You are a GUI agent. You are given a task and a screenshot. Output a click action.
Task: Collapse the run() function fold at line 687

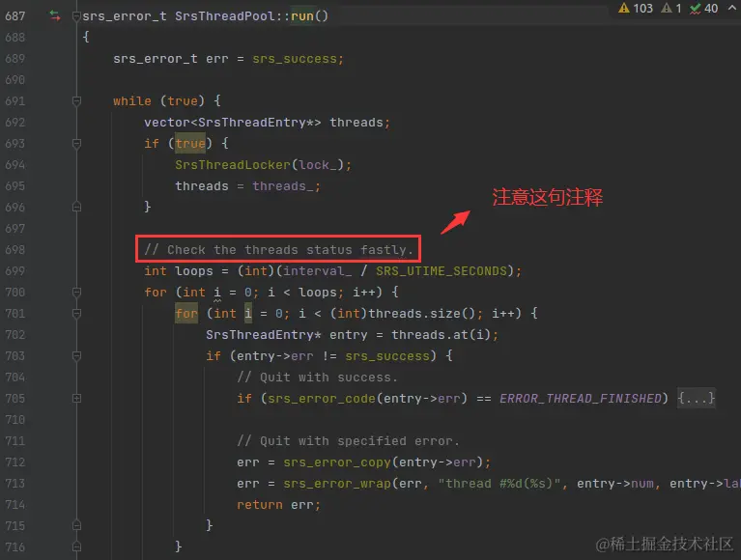point(76,16)
